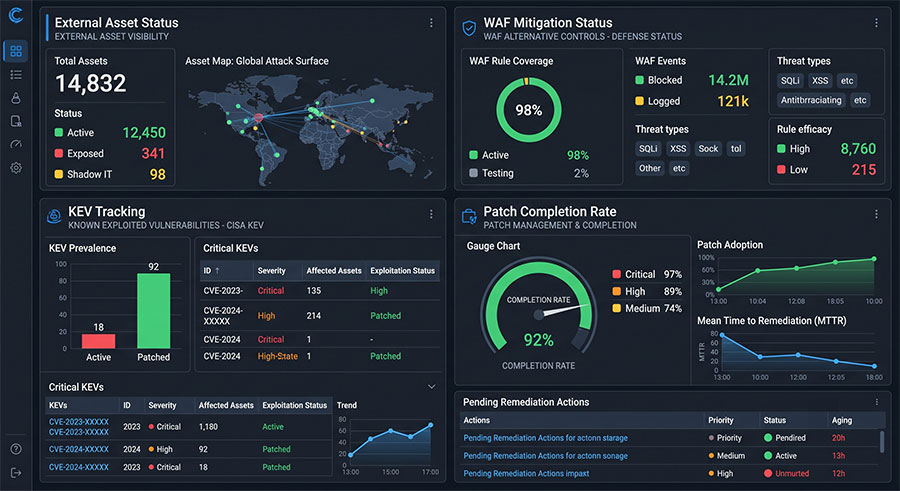This screenshot has height=491, width=900.
Task: Click the Pending Remediation Actions scrollbar
Action: coord(882,440)
